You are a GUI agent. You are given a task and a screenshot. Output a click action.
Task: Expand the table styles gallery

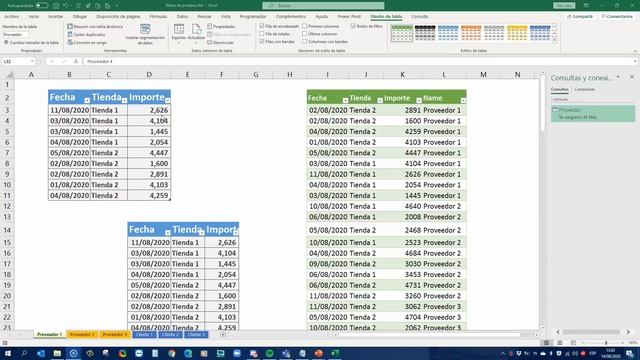[555, 40]
